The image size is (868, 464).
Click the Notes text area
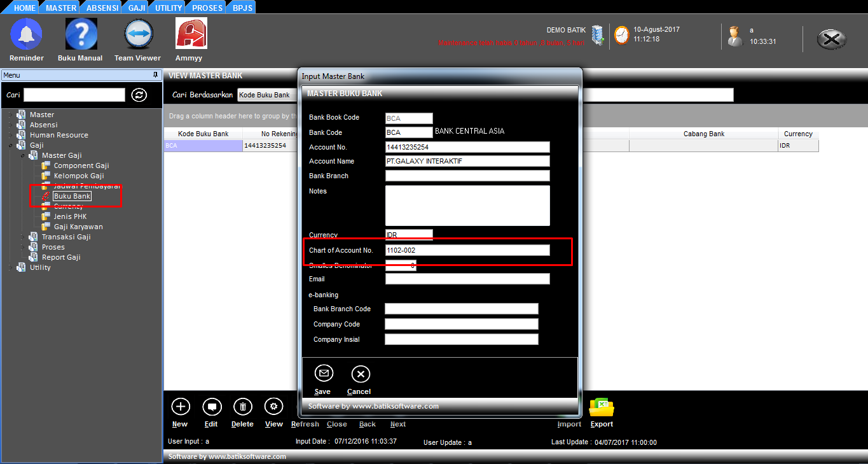[467, 206]
